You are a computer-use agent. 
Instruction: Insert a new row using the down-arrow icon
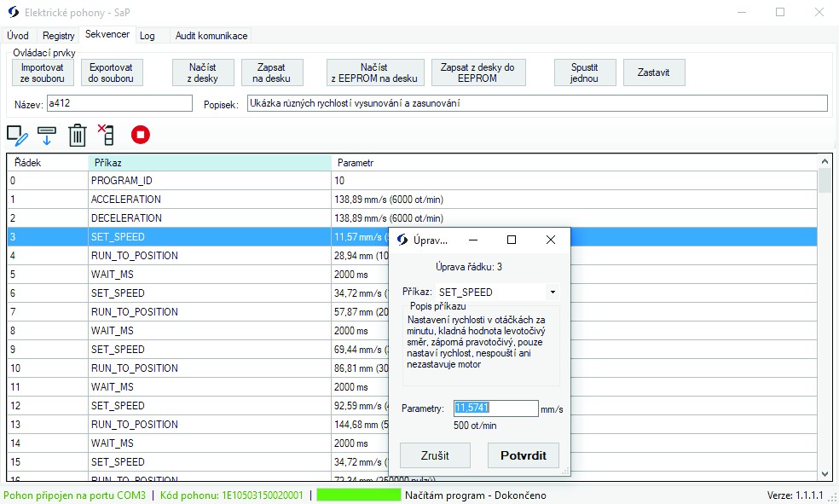[x=48, y=134]
